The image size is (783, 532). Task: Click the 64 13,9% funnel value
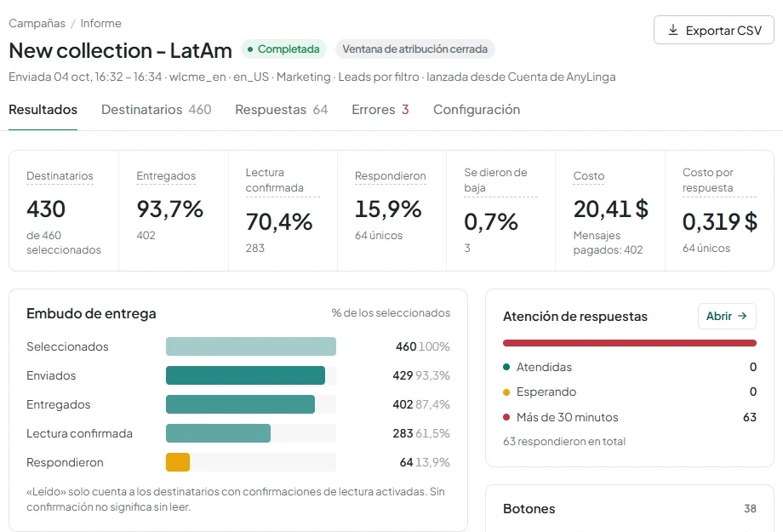[425, 462]
